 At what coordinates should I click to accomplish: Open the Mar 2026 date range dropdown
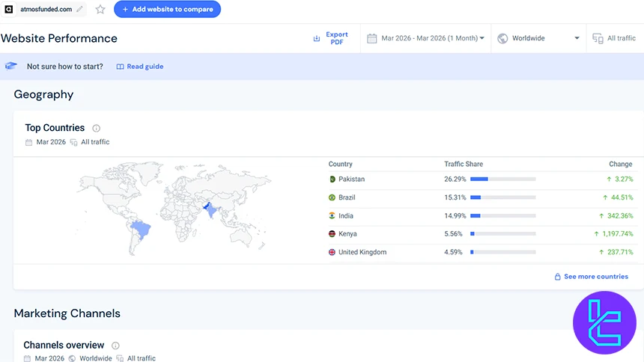(426, 38)
